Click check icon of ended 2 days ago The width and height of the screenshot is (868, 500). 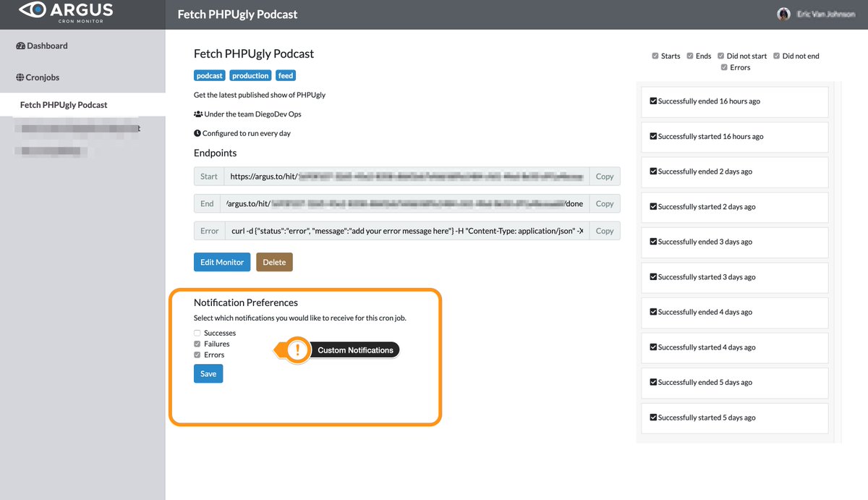653,171
